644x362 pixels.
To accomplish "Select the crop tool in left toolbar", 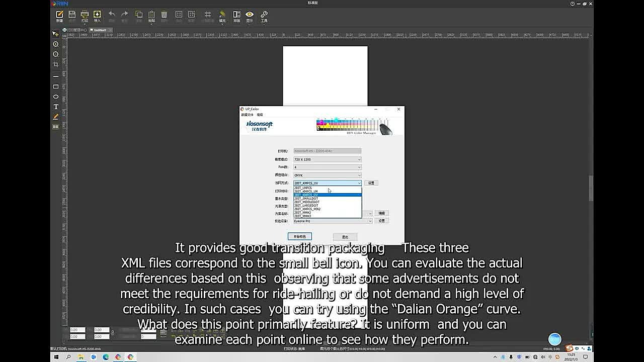I will pos(56,64).
